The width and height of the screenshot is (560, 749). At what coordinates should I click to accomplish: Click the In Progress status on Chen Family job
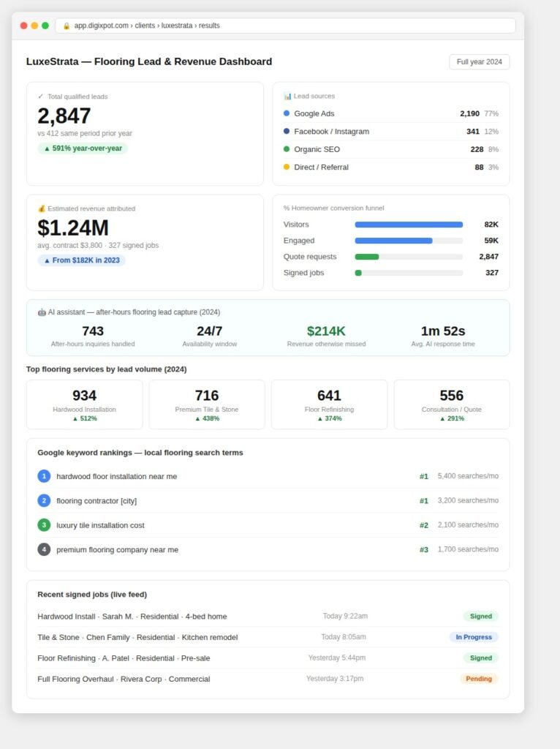click(x=474, y=637)
